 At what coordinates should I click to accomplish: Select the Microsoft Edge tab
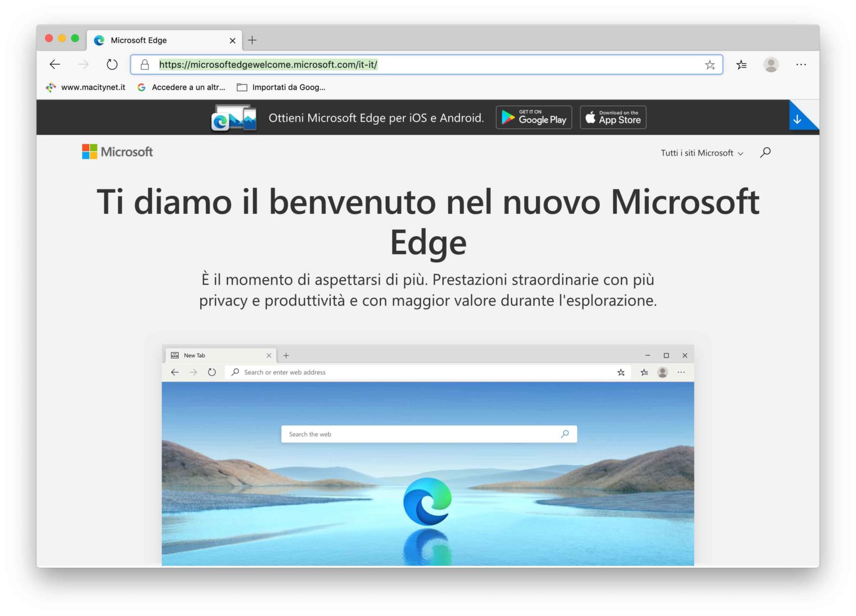164,40
